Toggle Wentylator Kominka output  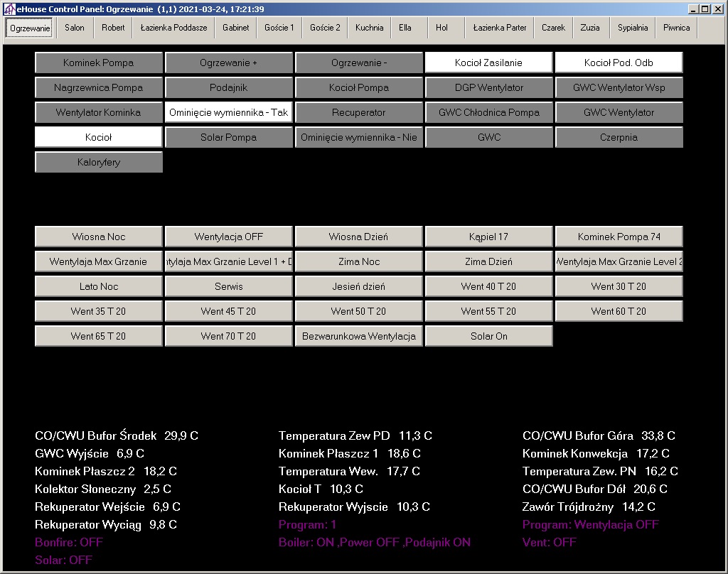pyautogui.click(x=98, y=112)
